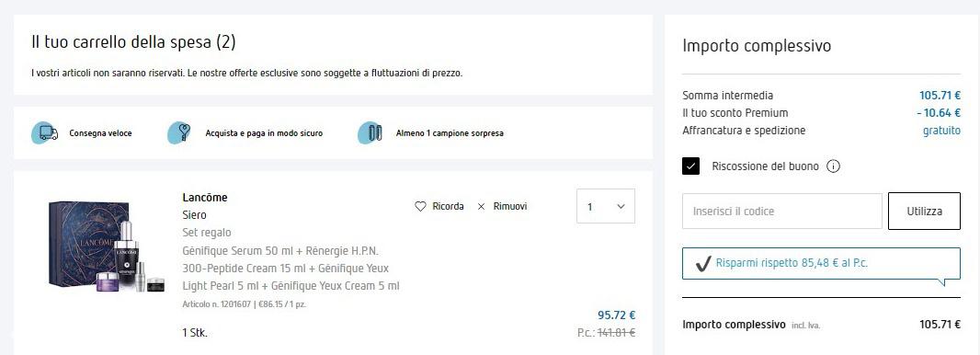Click the X icon beside Rimuovi
The height and width of the screenshot is (355, 980).
pos(481,206)
